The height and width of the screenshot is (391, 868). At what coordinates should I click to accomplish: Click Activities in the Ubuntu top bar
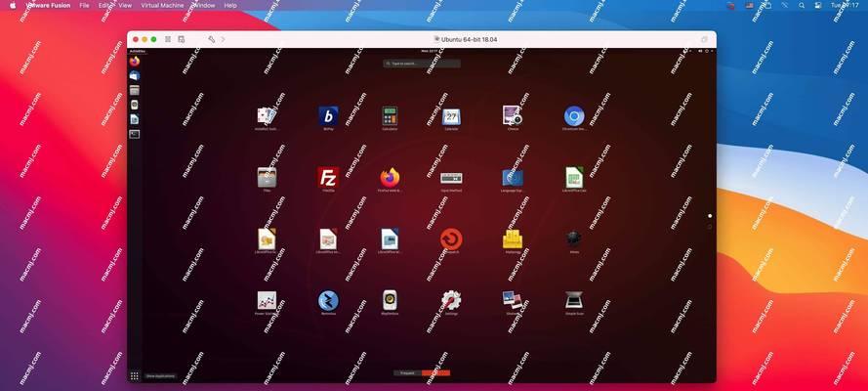(136, 51)
